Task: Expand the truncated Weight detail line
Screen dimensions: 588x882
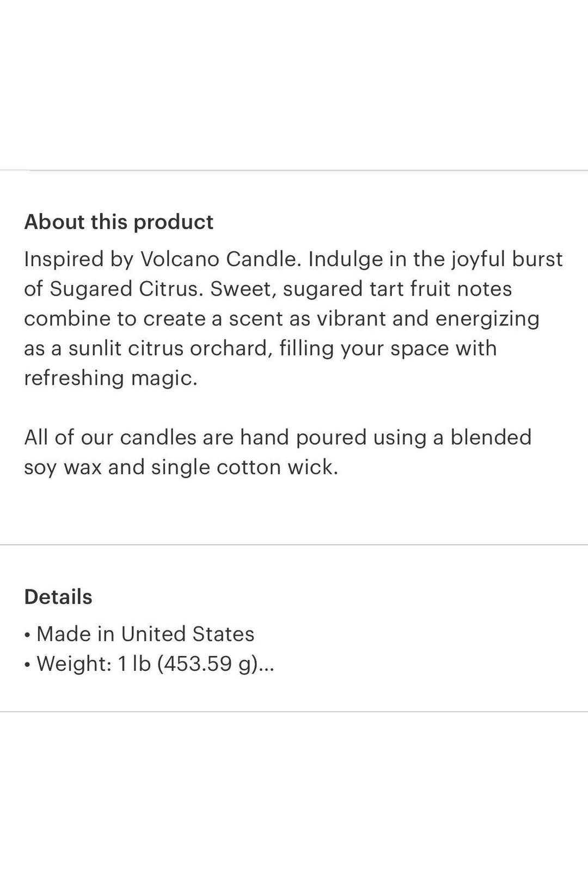Action: [149, 664]
